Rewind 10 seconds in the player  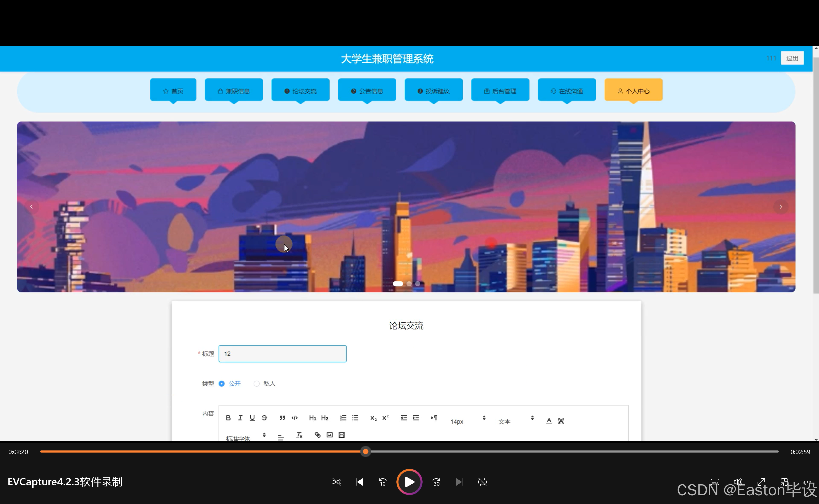tap(382, 482)
